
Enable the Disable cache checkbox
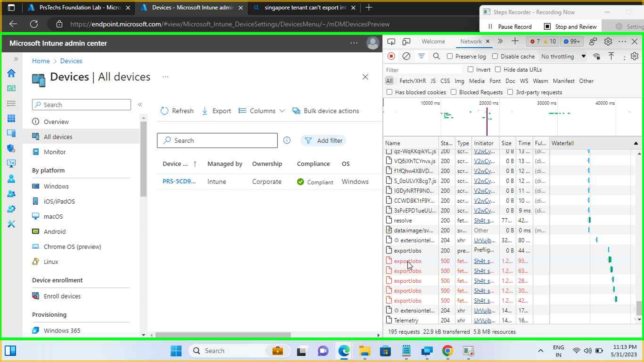(x=495, y=56)
